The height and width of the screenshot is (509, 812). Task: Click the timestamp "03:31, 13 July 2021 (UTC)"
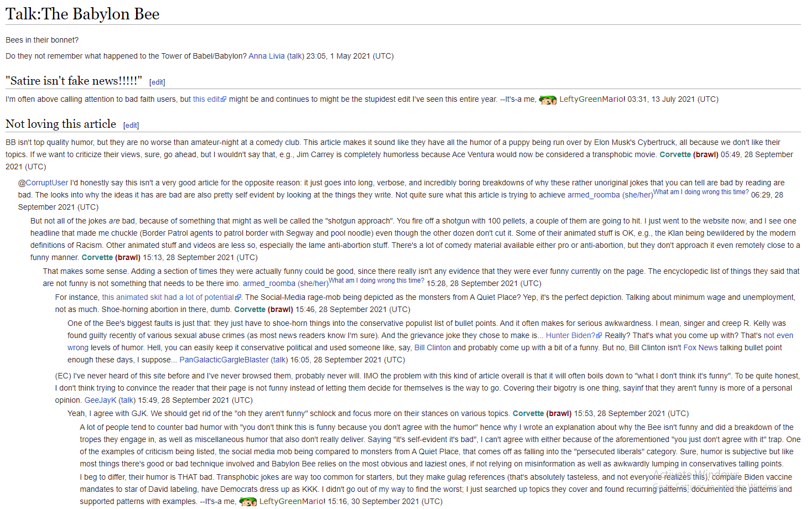coord(673,99)
